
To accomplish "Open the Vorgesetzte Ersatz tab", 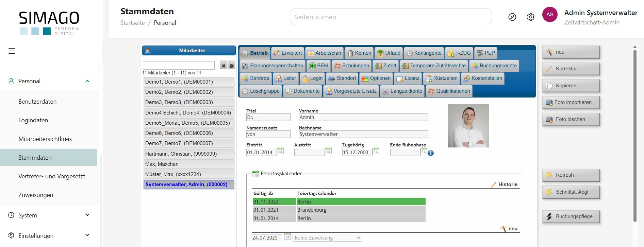I will [x=351, y=91].
